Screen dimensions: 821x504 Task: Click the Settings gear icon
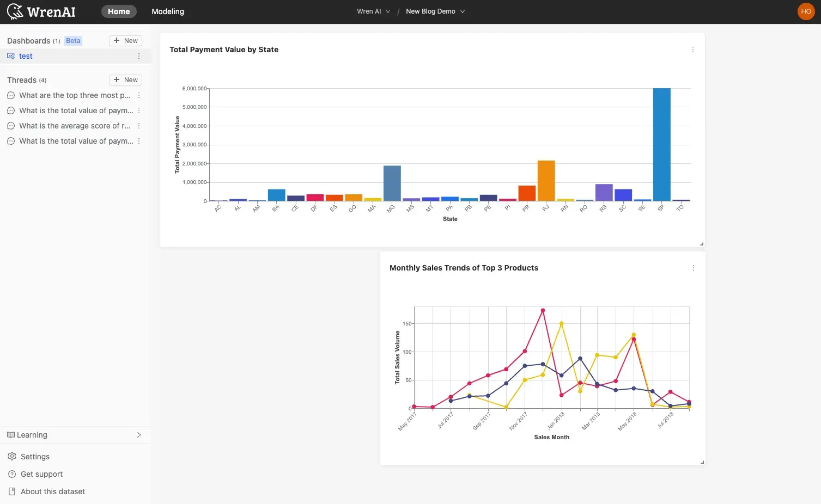[12, 457]
